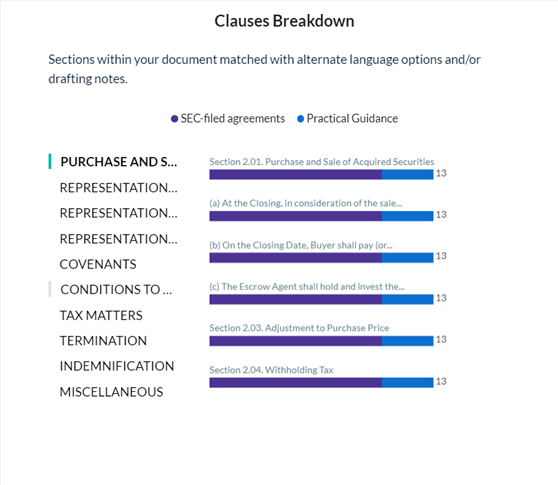Toggle the Practical Guidance legend dot
Viewport: 558px width, 485px height.
click(300, 119)
